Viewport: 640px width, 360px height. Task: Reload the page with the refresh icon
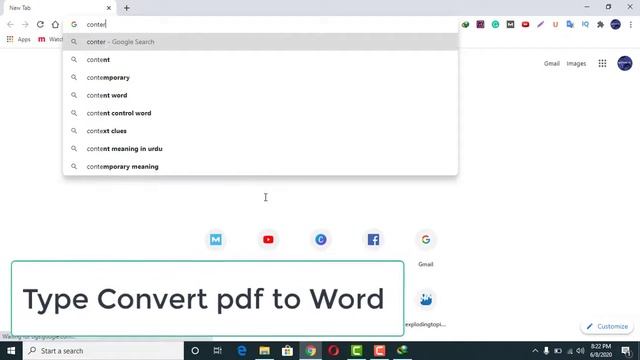coord(40,24)
